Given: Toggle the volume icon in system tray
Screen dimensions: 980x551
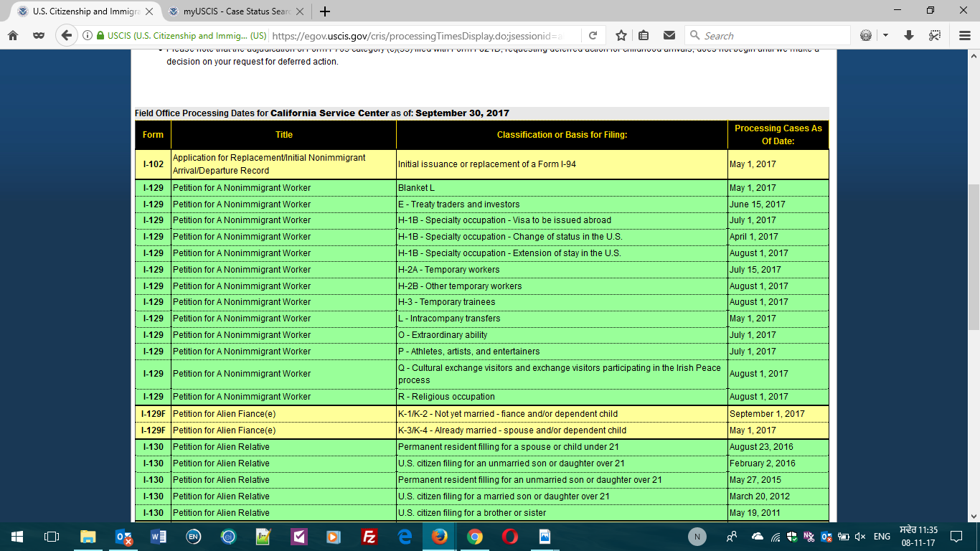Looking at the screenshot, I should [x=859, y=537].
